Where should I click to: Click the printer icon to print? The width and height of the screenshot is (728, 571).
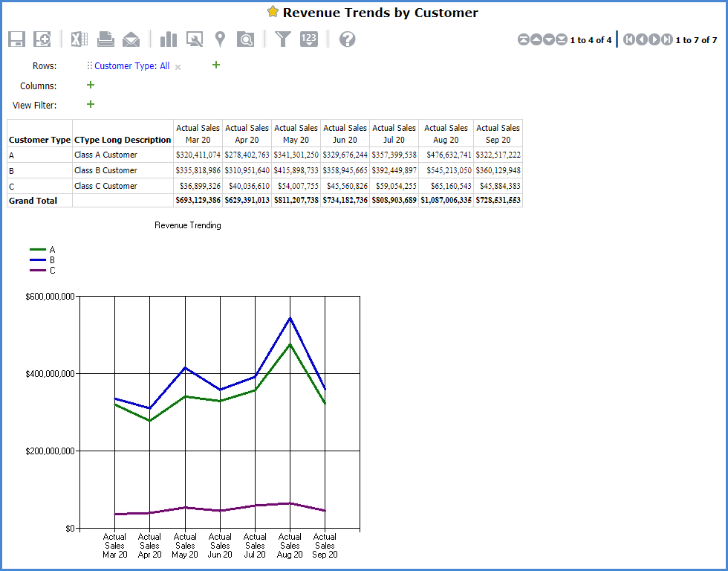105,39
